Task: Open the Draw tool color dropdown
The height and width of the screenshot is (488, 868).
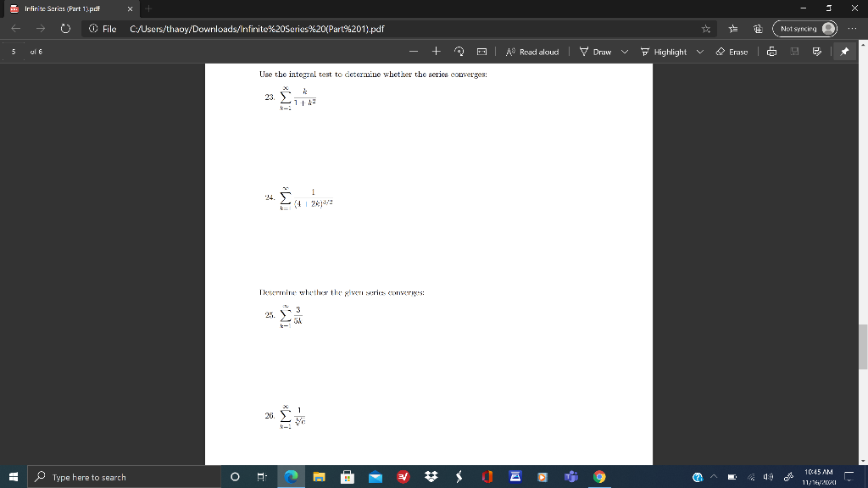Action: (625, 52)
